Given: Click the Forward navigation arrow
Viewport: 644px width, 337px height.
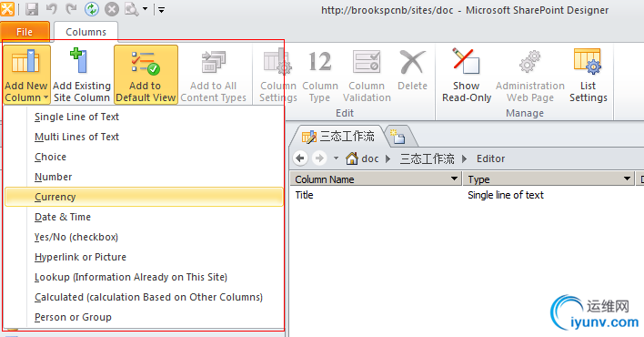Looking at the screenshot, I should tap(319, 158).
